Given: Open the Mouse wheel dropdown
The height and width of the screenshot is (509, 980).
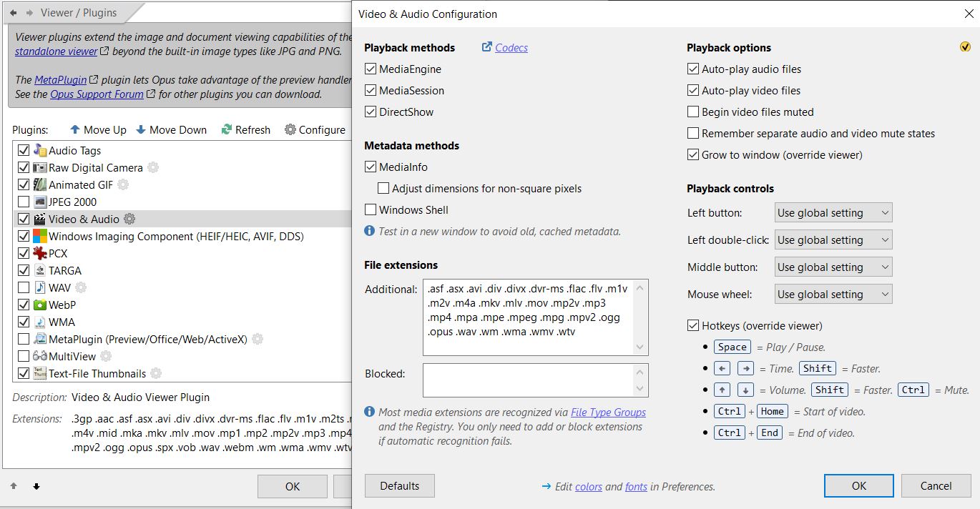Looking at the screenshot, I should pyautogui.click(x=833, y=295).
